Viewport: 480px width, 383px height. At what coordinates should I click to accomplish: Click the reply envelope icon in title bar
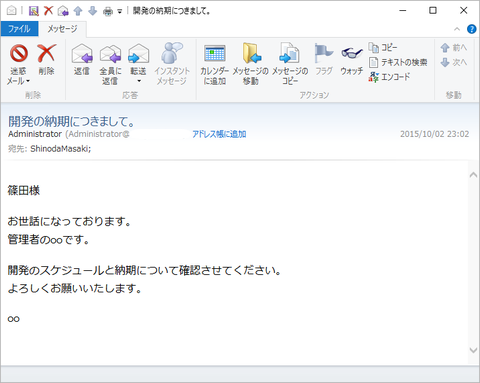click(x=63, y=11)
